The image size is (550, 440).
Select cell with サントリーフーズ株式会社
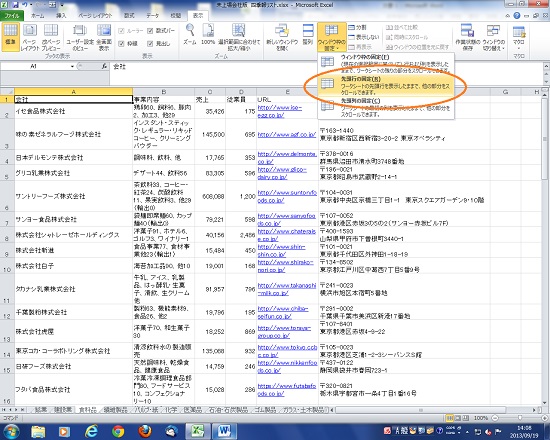tap(73, 196)
